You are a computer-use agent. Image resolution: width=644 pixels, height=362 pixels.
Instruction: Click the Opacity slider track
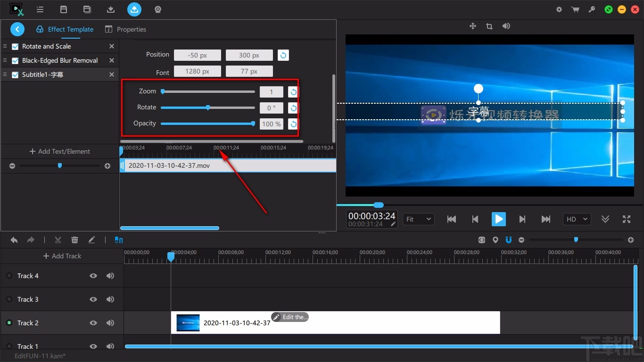[x=207, y=123]
